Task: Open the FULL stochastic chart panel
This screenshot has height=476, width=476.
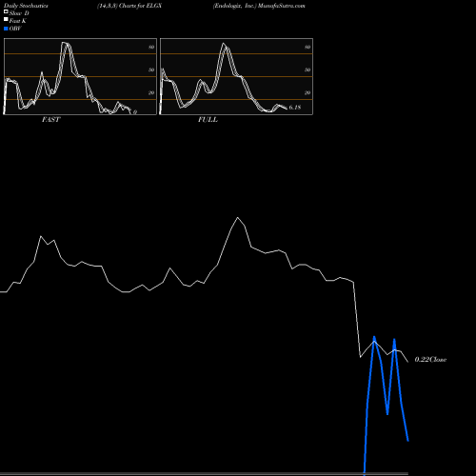Action: (x=236, y=76)
